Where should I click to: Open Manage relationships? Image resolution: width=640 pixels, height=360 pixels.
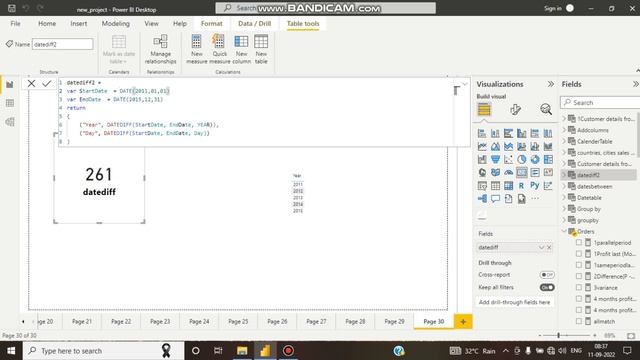[160, 49]
